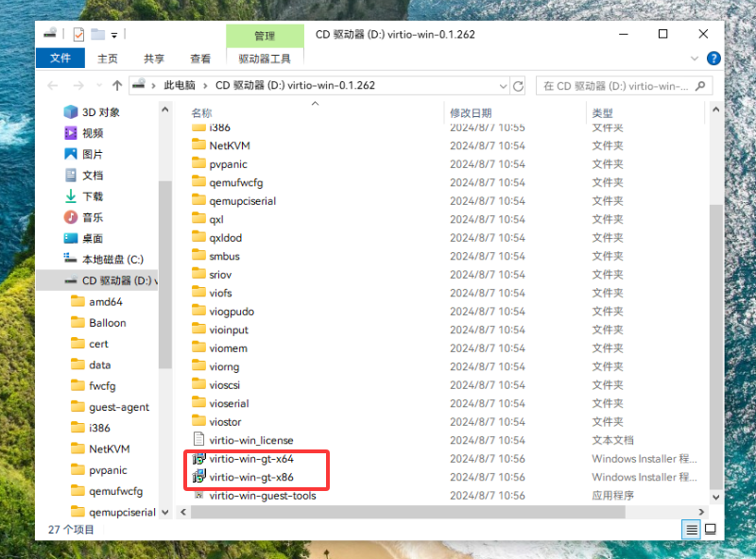Refresh the current folder view

tap(518, 86)
